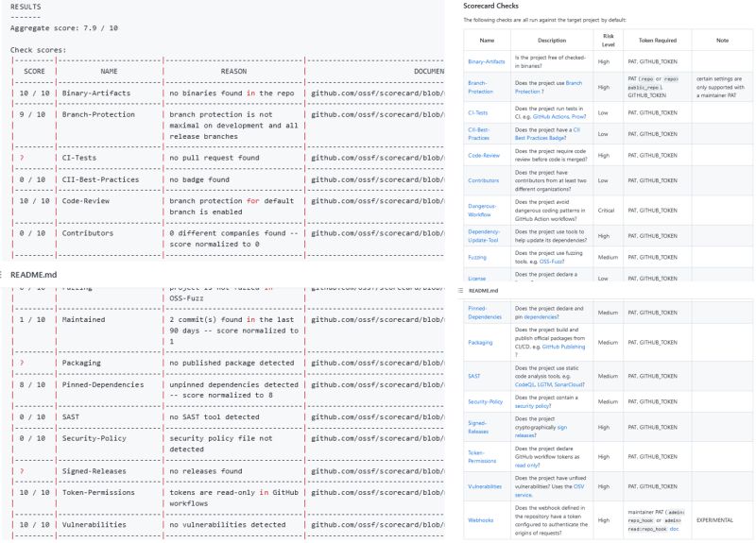
Task: Select 'no SAST tool detected' reason text
Action: (x=215, y=417)
